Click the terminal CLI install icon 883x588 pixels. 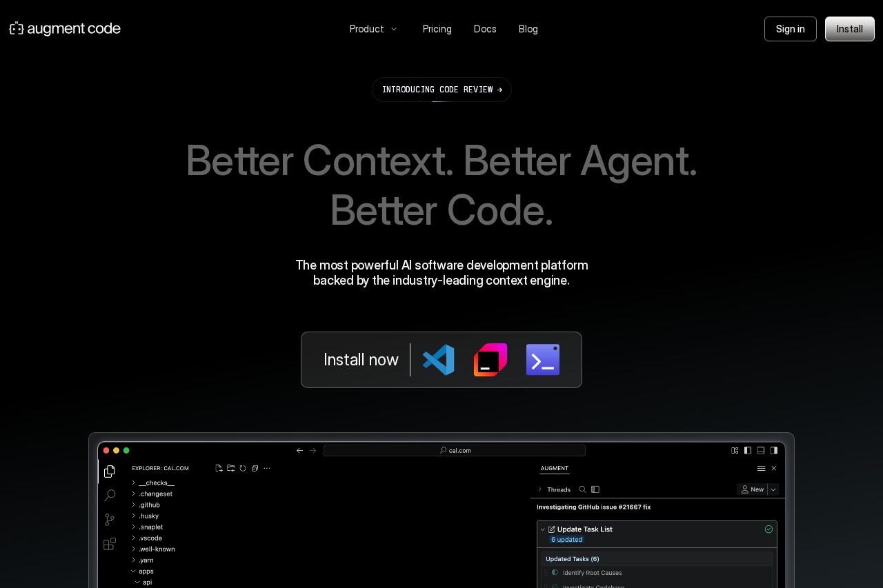[542, 359]
